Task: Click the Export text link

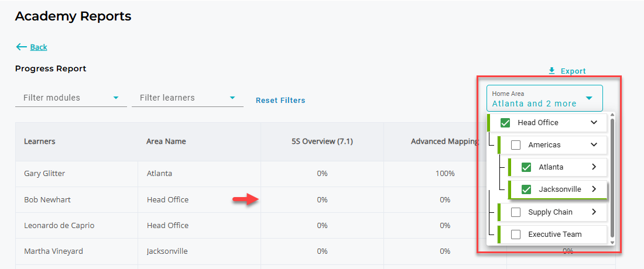Action: pyautogui.click(x=573, y=71)
